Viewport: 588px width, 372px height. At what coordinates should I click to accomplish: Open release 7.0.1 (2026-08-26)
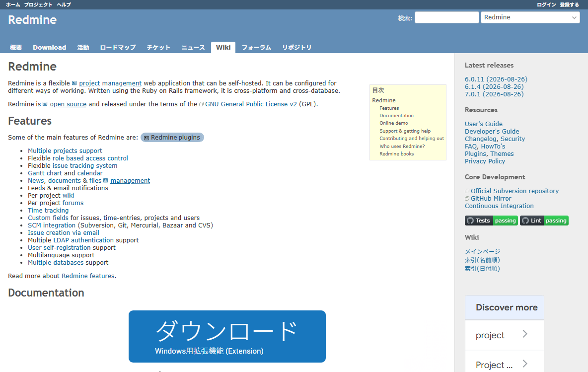click(494, 94)
